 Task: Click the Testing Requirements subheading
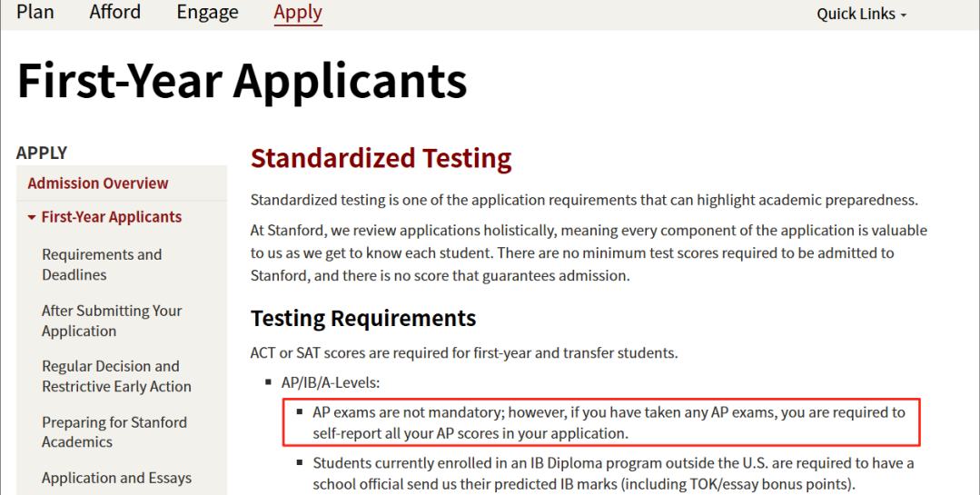tap(363, 319)
